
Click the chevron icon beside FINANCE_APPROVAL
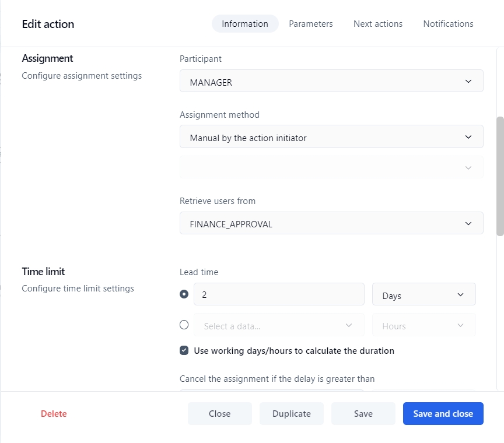[x=468, y=223]
